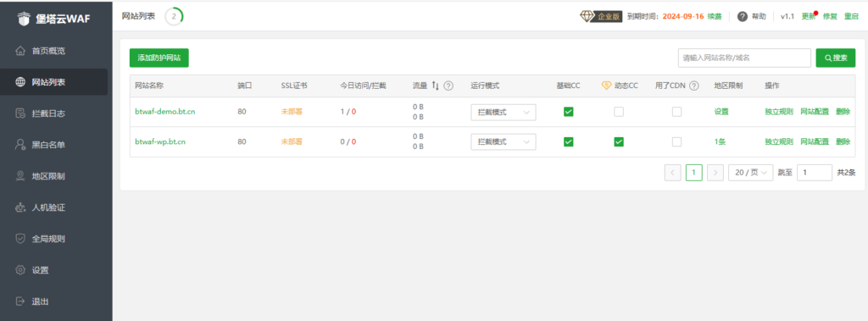The image size is (868, 321).
Task: Click the 1 / 0 visits cell
Action: click(x=348, y=112)
